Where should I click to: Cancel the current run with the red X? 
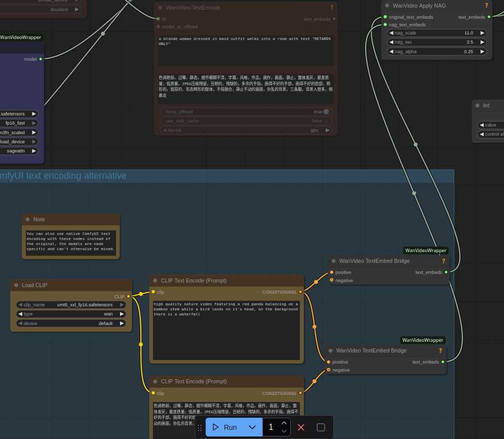coord(301,427)
